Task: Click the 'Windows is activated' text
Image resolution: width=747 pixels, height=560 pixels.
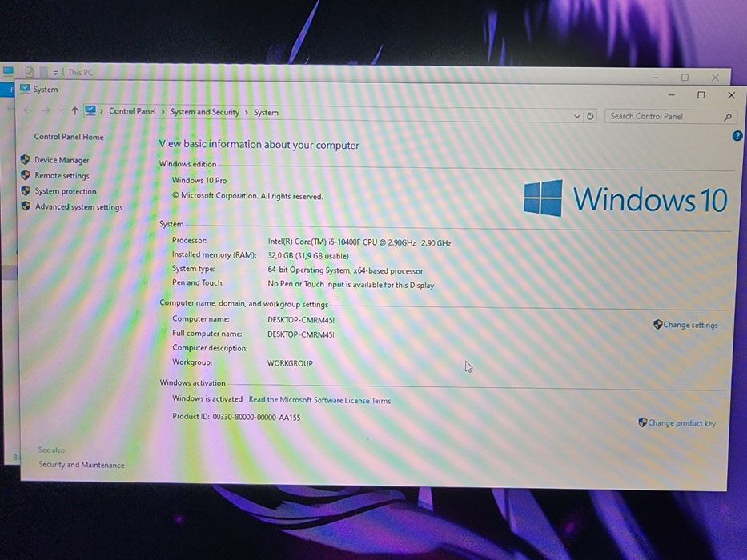Action: click(x=207, y=398)
